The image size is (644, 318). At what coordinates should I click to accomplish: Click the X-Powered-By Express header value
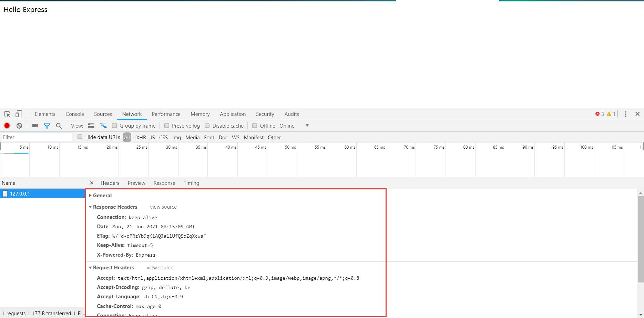tap(145, 255)
